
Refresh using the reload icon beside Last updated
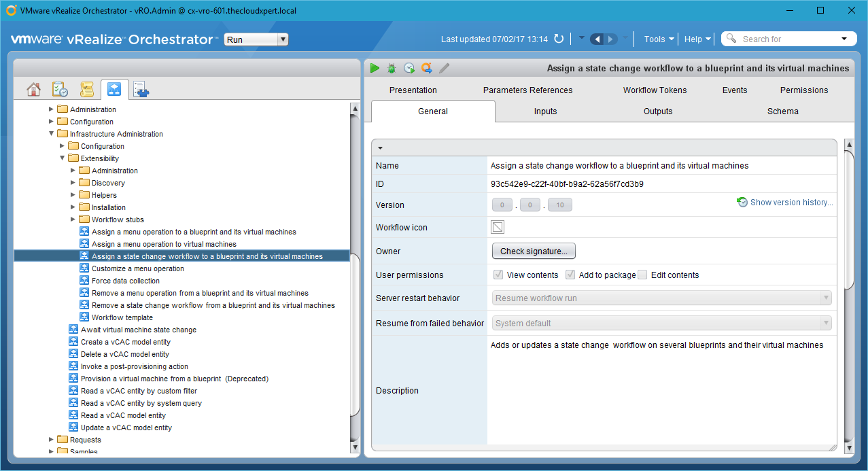point(559,39)
